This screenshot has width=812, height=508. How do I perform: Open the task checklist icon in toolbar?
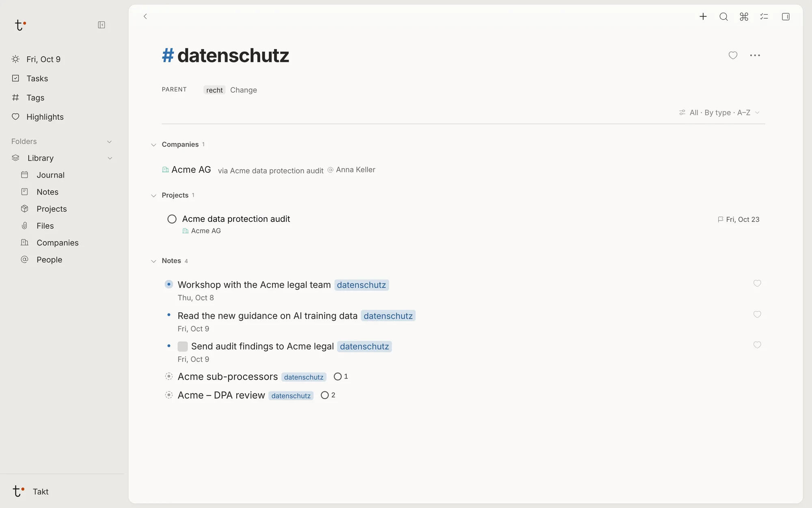764,17
